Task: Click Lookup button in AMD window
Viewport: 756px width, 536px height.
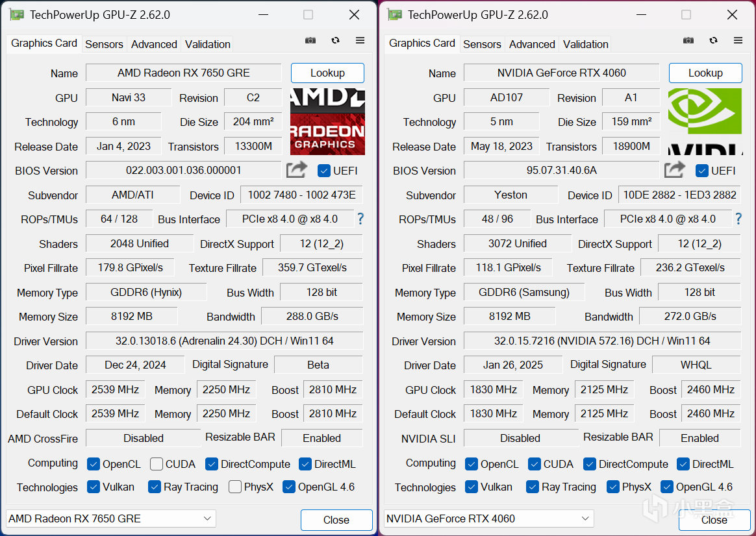Action: [327, 73]
